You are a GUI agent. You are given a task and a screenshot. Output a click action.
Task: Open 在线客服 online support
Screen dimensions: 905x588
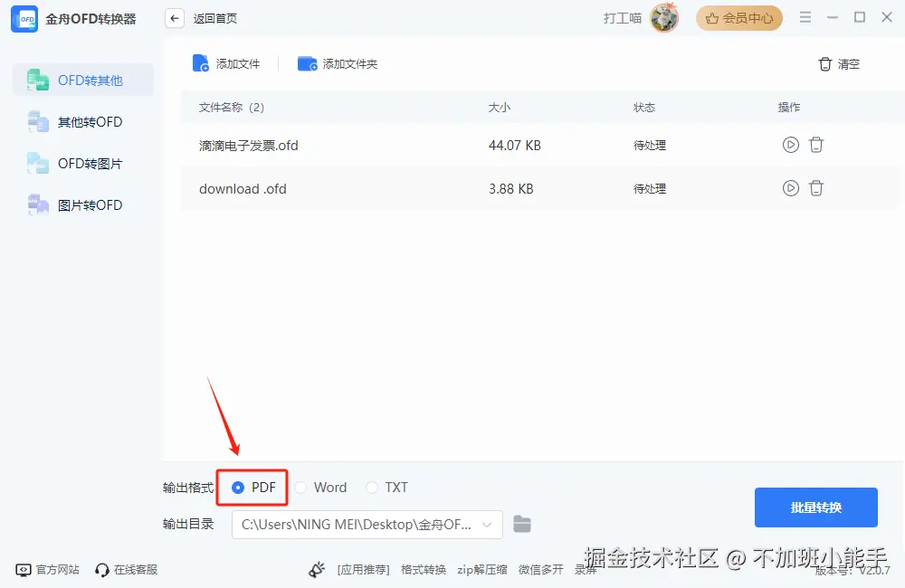127,570
